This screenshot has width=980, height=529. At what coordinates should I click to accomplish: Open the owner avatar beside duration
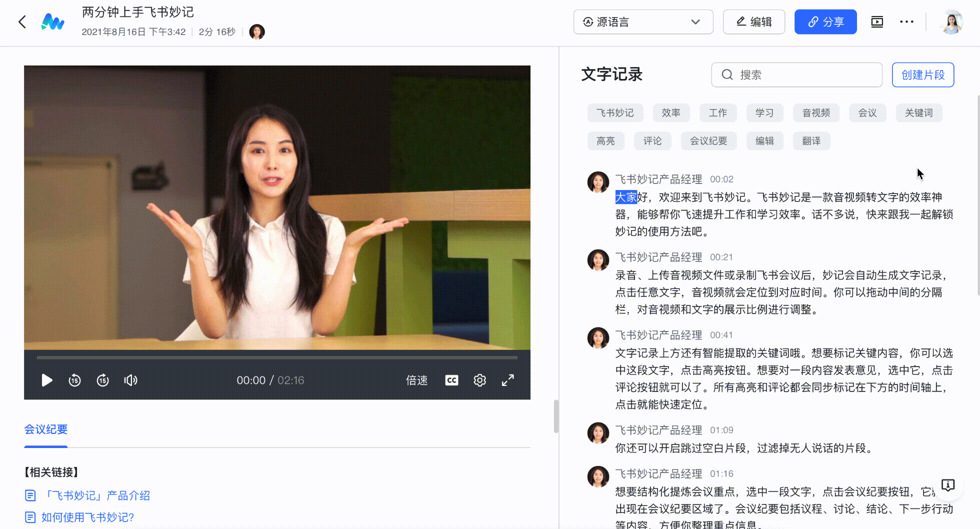(x=257, y=32)
